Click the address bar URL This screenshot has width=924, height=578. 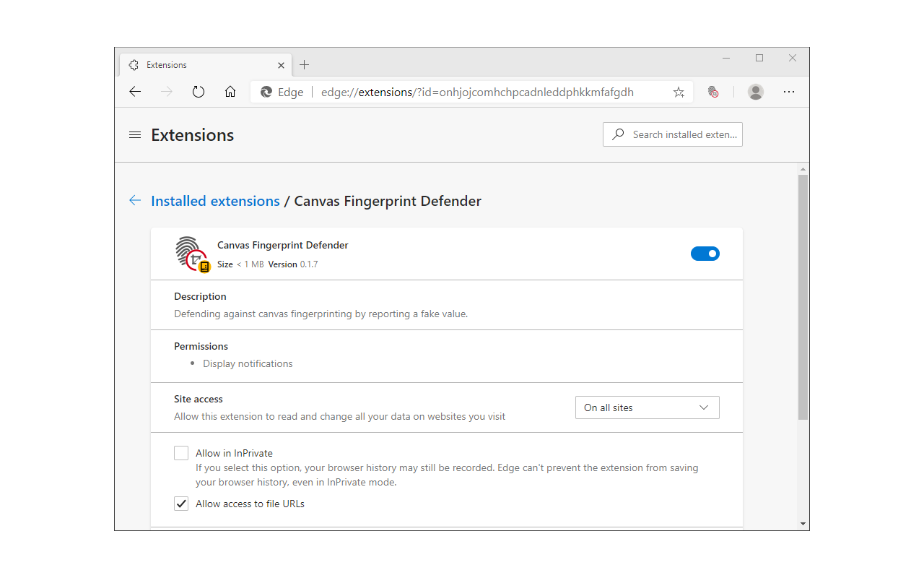pyautogui.click(x=476, y=92)
